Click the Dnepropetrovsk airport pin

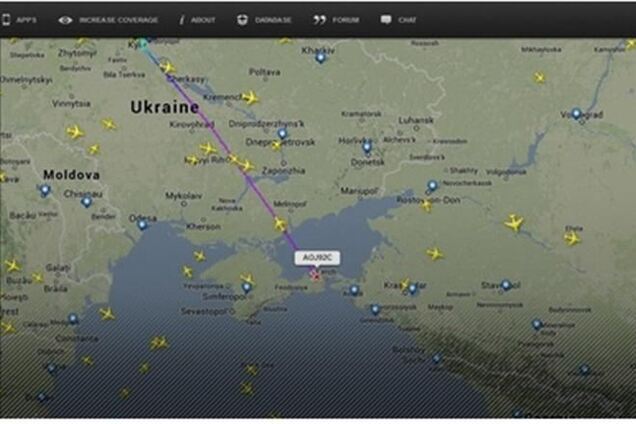pos(282,134)
